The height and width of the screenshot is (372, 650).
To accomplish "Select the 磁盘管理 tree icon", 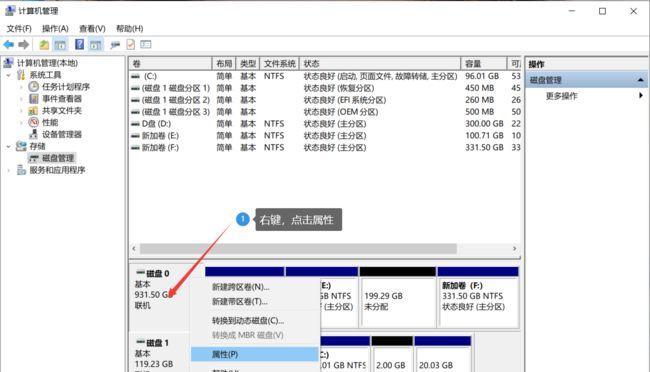I will click(34, 158).
